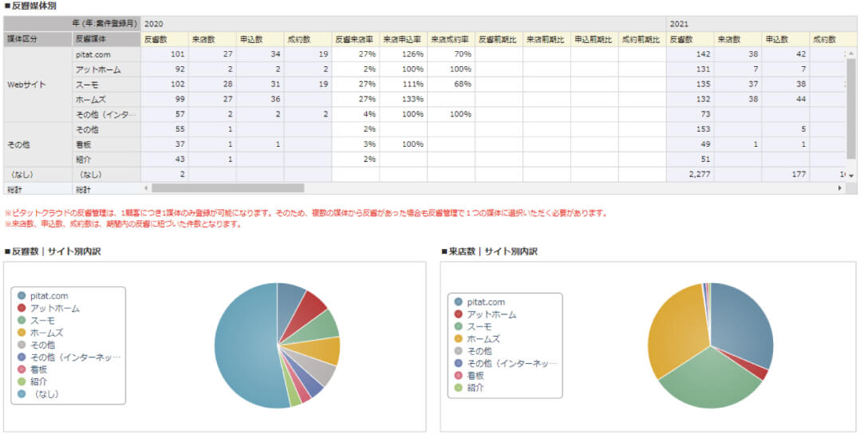Click the vertical scrollbar thumb beside the table
The image size is (868, 434).
[851, 108]
